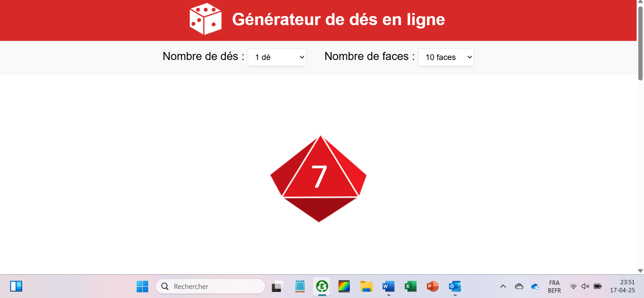Open the Wi-Fi network status icon
This screenshot has width=644, height=298.
pos(573,286)
